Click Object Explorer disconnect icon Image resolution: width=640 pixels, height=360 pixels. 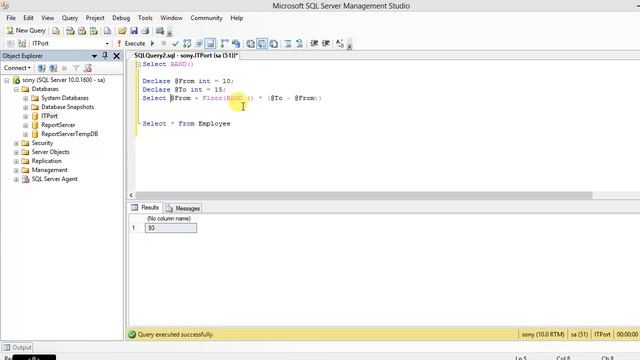point(53,68)
